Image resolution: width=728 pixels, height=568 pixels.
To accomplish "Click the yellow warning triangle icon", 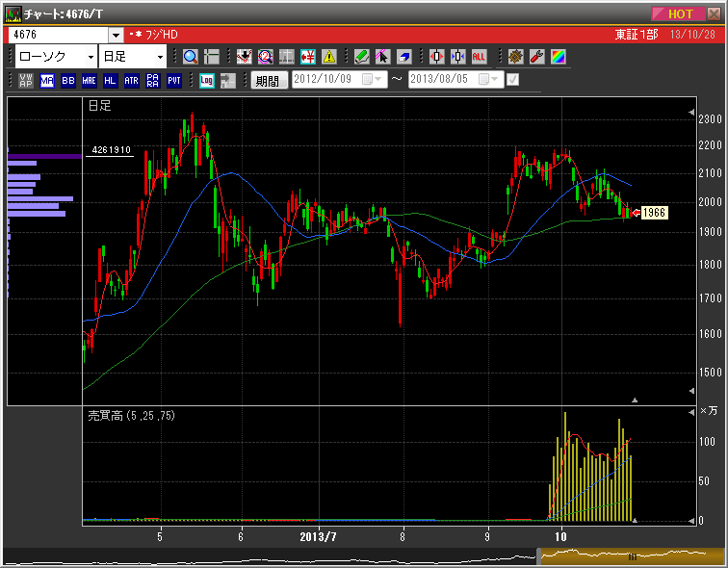I will pos(329,57).
